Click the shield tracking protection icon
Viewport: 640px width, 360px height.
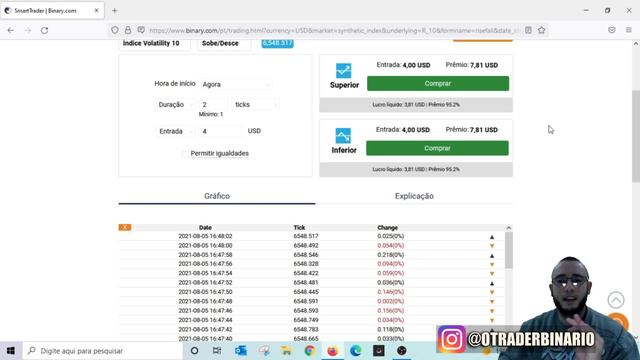tap(115, 30)
